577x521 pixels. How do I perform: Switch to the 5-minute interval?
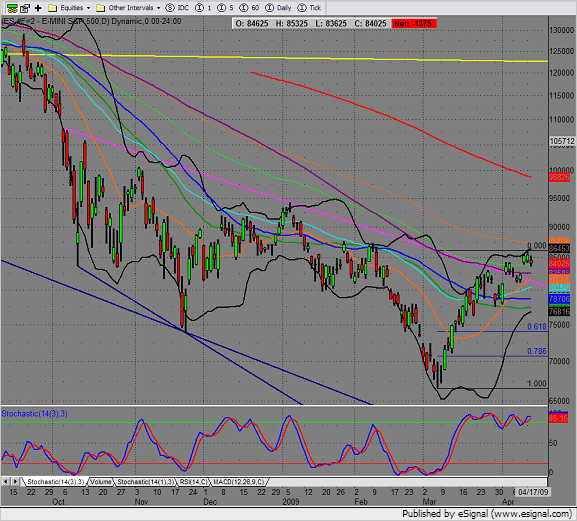click(225, 8)
